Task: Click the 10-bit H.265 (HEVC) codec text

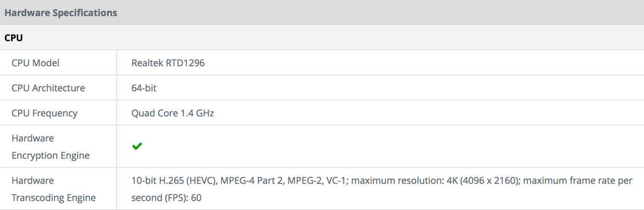Action: coord(173,180)
